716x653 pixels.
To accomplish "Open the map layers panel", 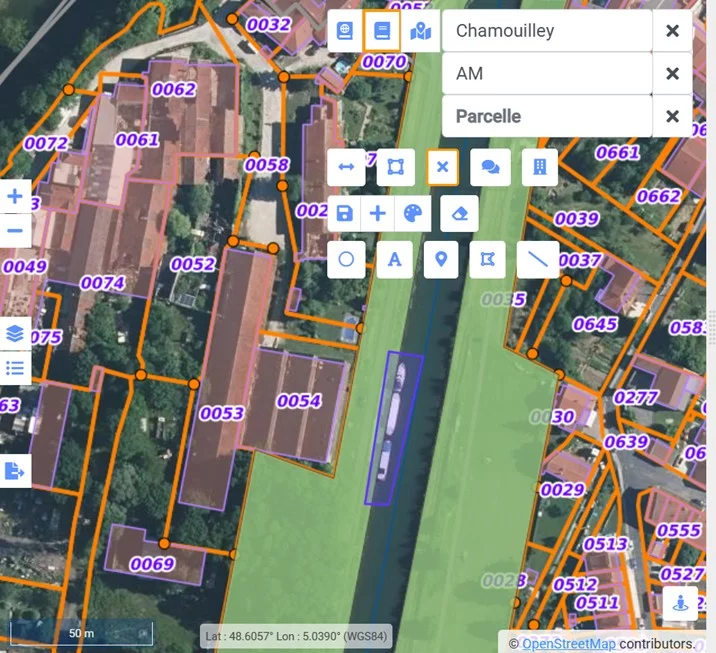I will point(15,333).
